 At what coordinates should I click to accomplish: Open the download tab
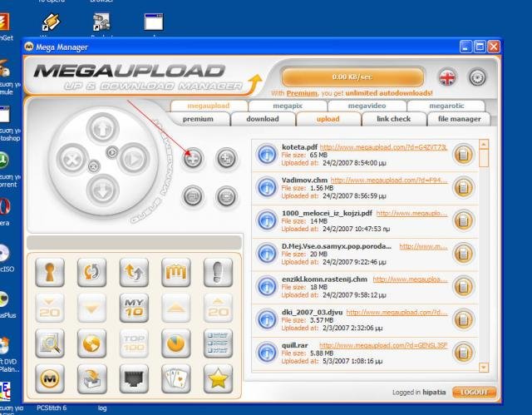tap(263, 119)
